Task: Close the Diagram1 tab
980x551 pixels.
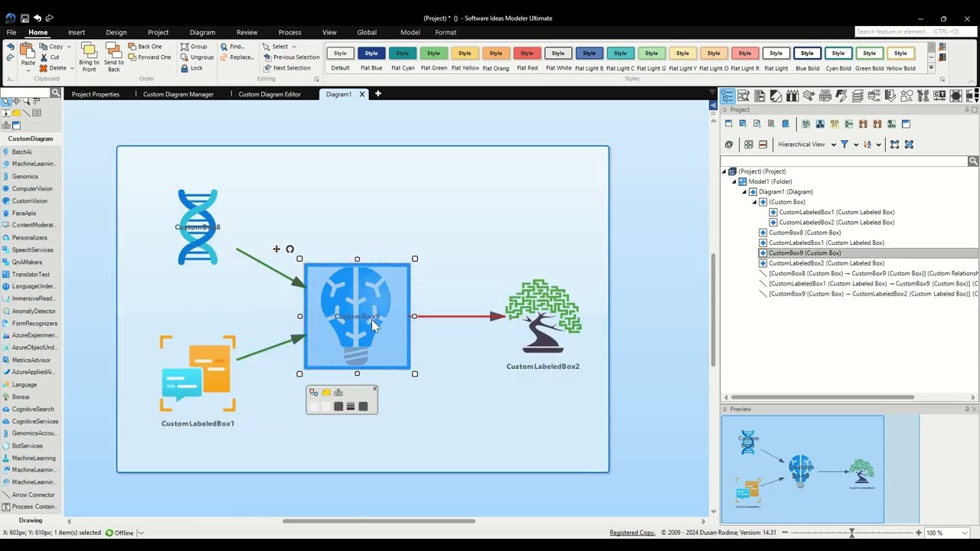Action: 362,94
